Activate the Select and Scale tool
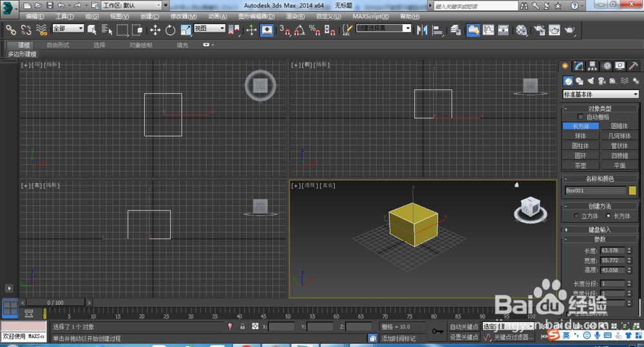The image size is (644, 347). pos(185,30)
